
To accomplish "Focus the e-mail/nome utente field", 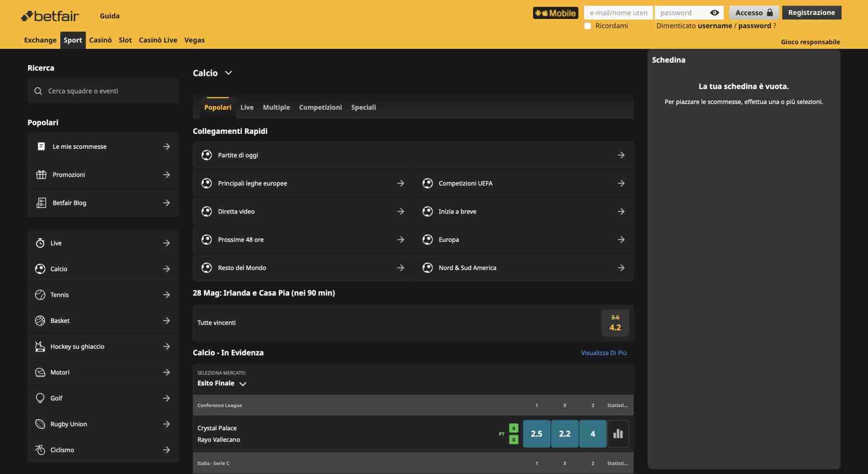I will click(618, 13).
